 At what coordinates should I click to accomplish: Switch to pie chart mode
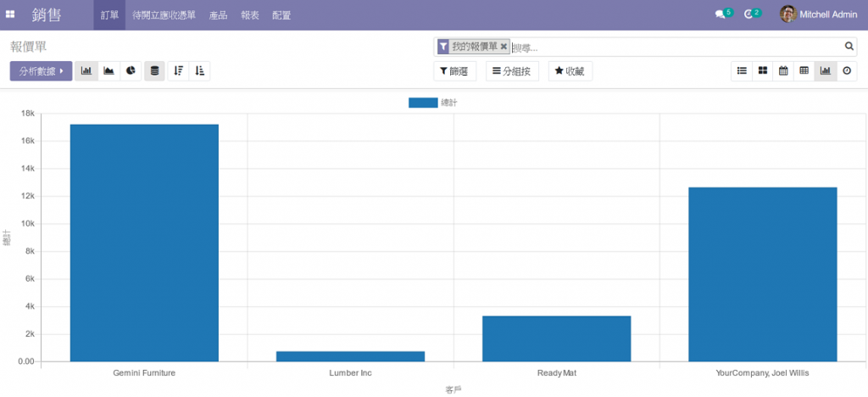[131, 71]
